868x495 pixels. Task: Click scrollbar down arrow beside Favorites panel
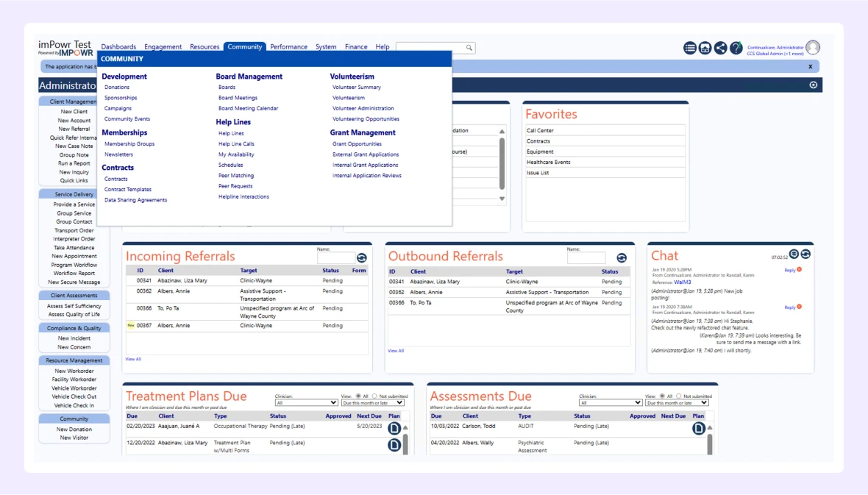pos(502,199)
